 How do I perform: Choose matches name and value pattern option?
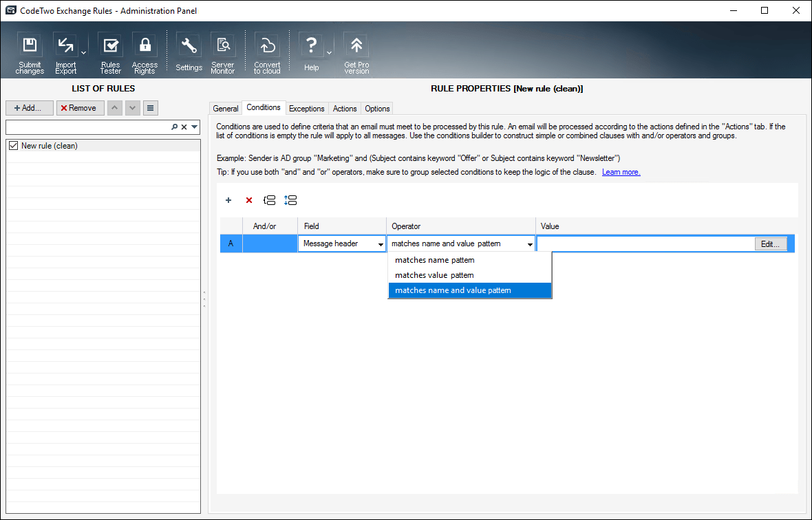470,290
